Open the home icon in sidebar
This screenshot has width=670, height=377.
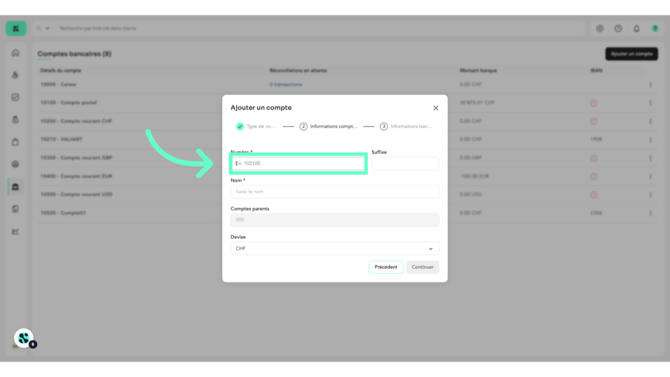(15, 53)
